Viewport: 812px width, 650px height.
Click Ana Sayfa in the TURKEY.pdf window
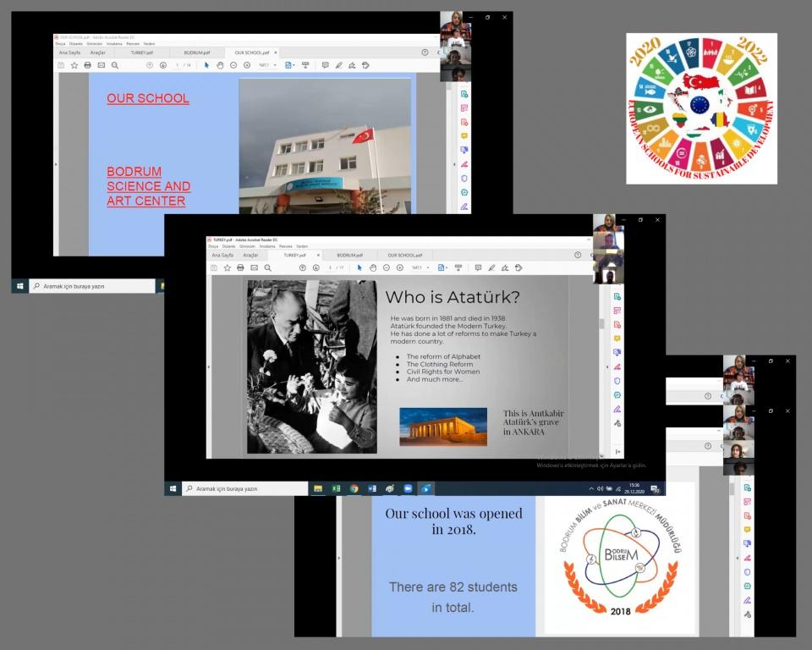tap(222, 255)
